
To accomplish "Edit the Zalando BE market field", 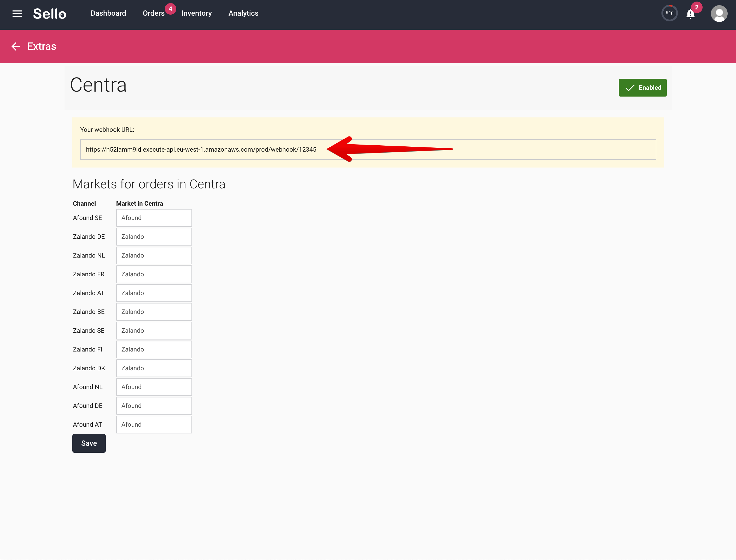I will (x=154, y=312).
